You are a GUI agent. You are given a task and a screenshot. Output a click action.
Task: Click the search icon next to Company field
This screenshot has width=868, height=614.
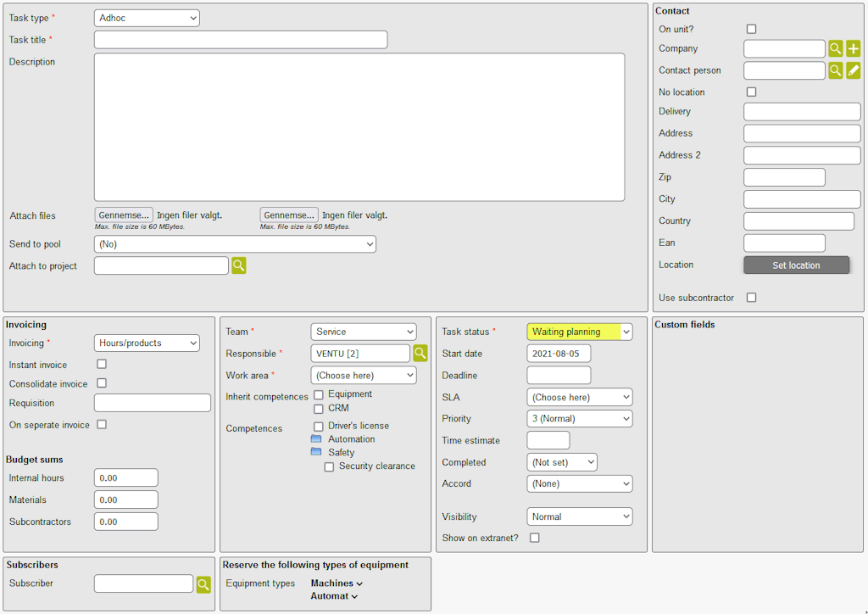click(836, 49)
